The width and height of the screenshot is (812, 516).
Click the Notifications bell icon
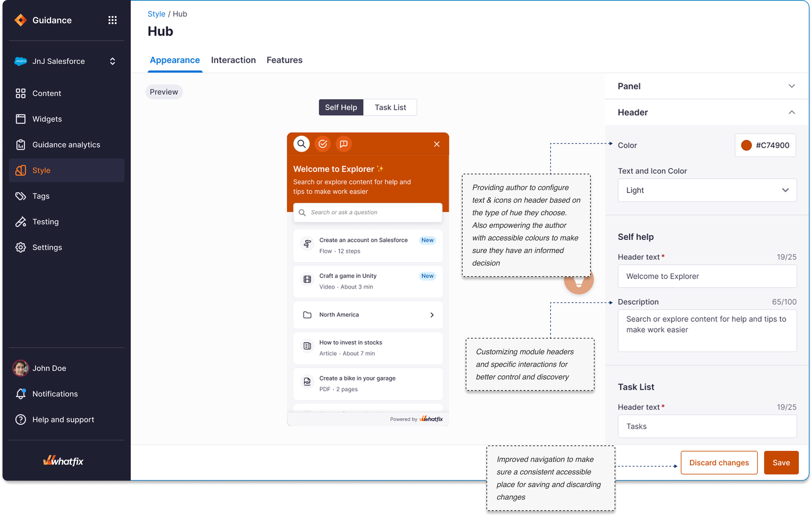20,394
